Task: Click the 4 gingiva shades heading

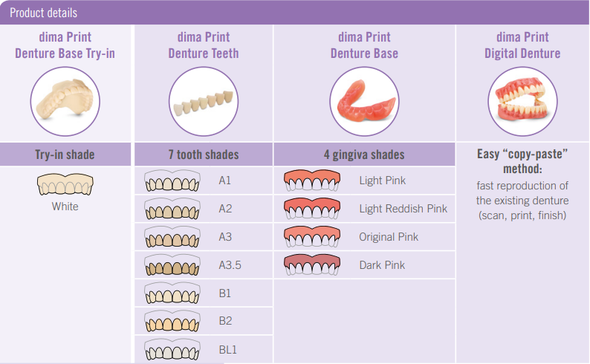Action: coord(364,155)
